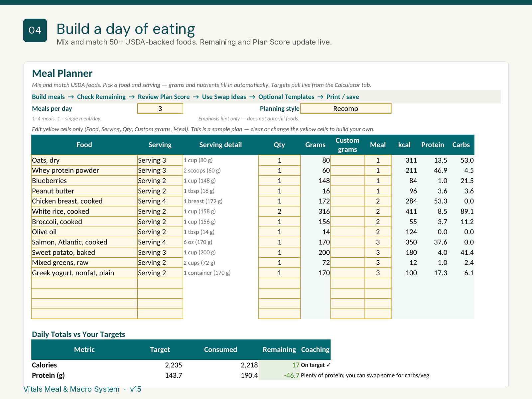Screen dimensions: 532x399
Task: Click the Build a day of eating title
Action: coord(126,29)
